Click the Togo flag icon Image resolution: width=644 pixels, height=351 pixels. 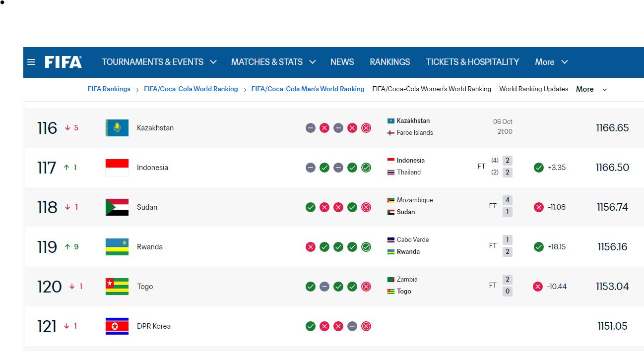[117, 287]
